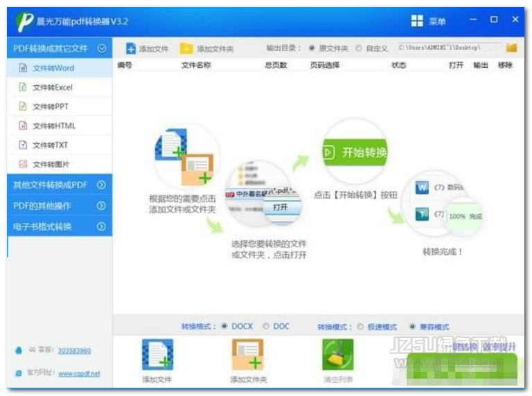Screen dimensions: 532x396
Task: Click the 添加文件 toolbar label
Action: pos(154,49)
